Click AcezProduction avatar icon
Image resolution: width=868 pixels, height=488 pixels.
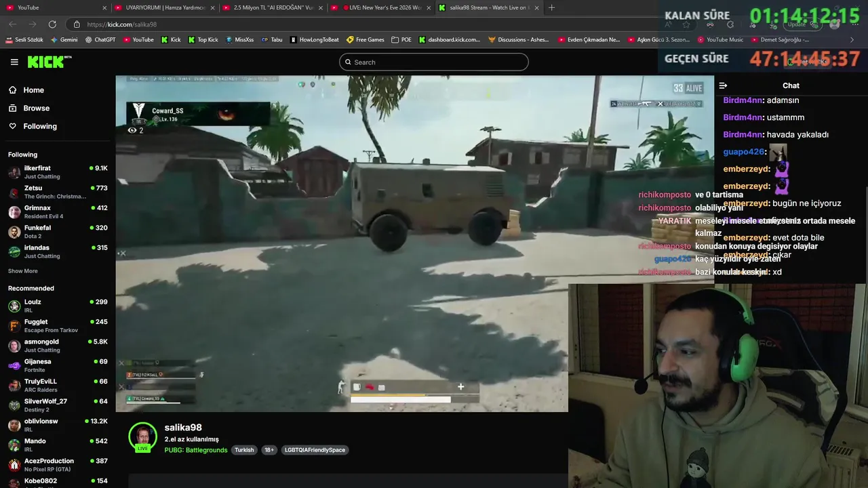[x=14, y=465]
